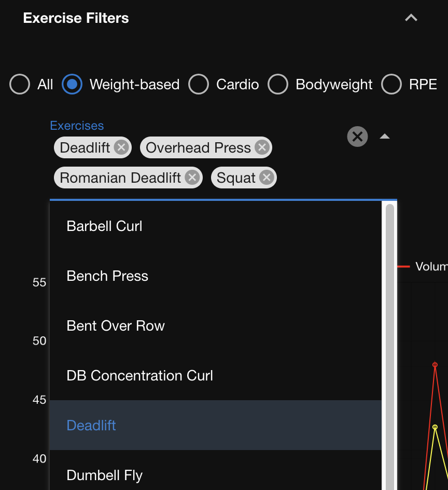Remove the Overhead Press chip
The image size is (448, 490).
[262, 148]
